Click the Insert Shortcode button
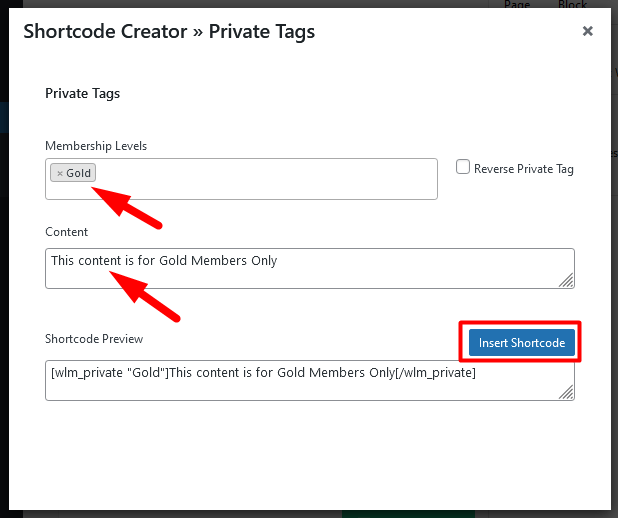This screenshot has width=618, height=518. click(521, 343)
